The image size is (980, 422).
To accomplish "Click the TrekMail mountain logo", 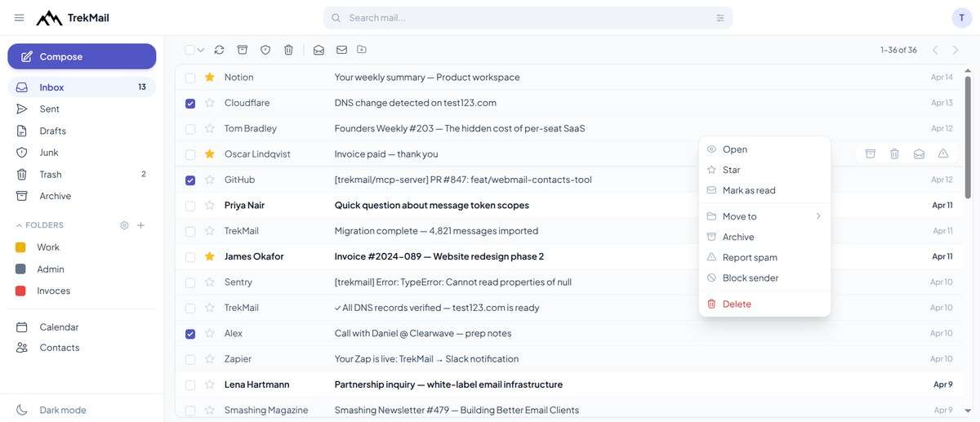I will (49, 18).
